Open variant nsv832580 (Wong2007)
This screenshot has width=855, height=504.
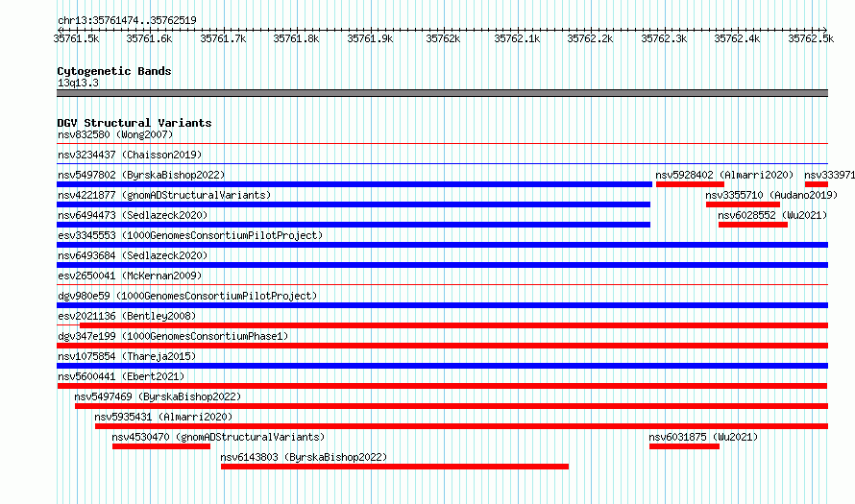[115, 134]
